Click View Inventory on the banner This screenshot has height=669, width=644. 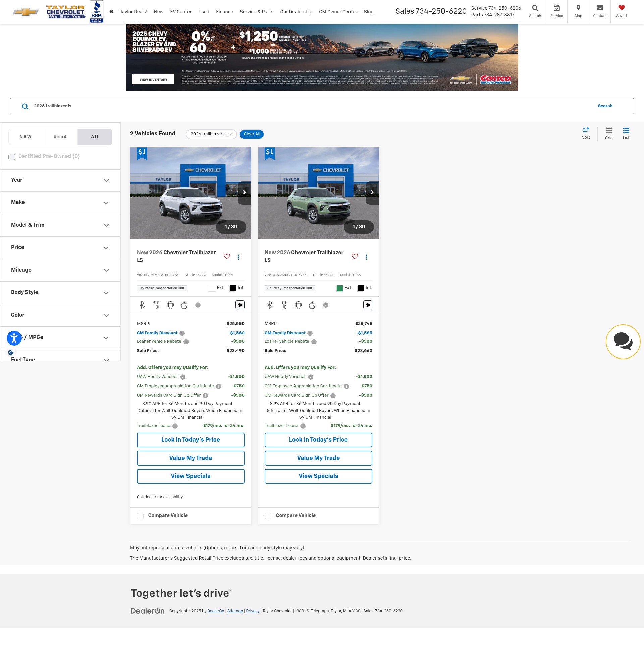(x=153, y=79)
